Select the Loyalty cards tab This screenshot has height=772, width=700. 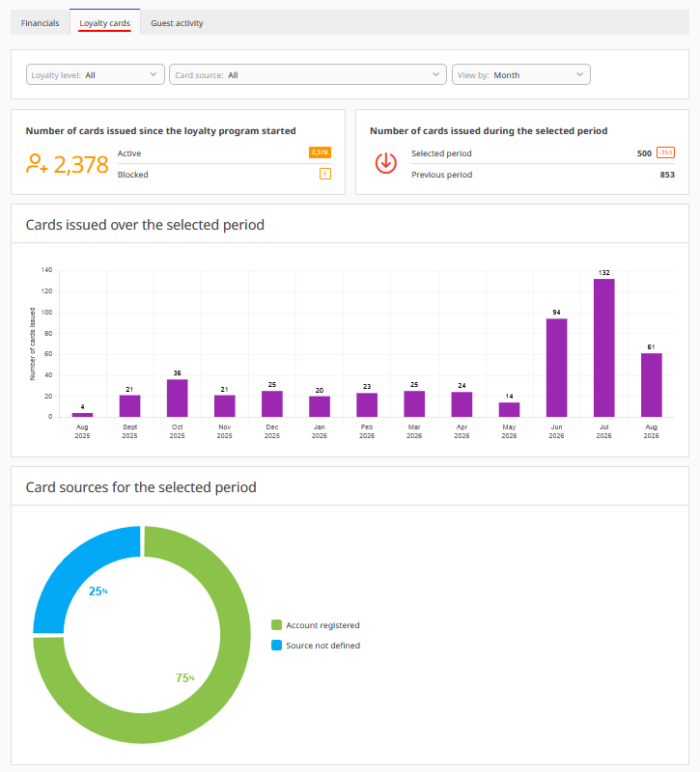[x=105, y=22]
